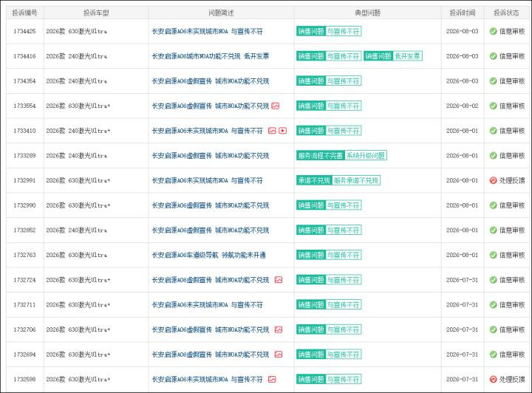This screenshot has height=393, width=532.
Task: Open complaint 1734354 虚假宣传 description link
Action: click(211, 81)
